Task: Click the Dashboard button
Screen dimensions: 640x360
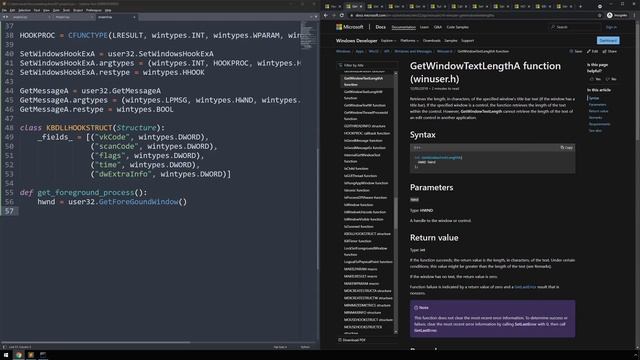Action: [608, 40]
